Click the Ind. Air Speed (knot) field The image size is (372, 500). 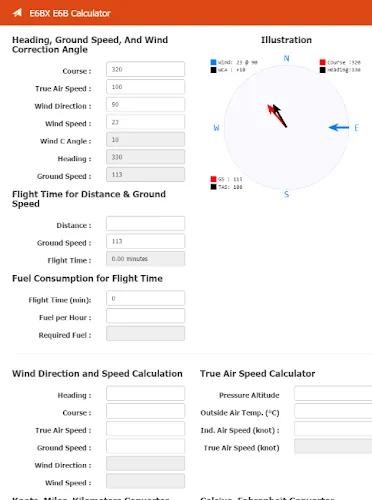click(x=333, y=429)
